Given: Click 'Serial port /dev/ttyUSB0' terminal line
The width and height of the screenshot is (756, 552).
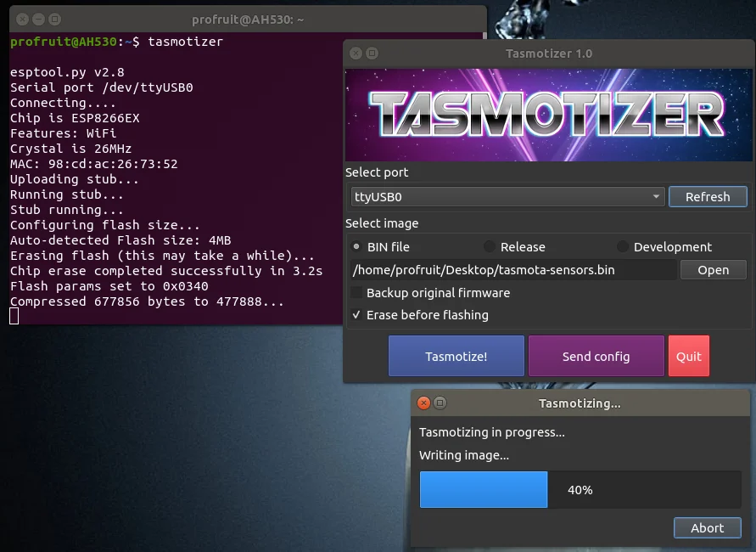Looking at the screenshot, I should 102,87.
